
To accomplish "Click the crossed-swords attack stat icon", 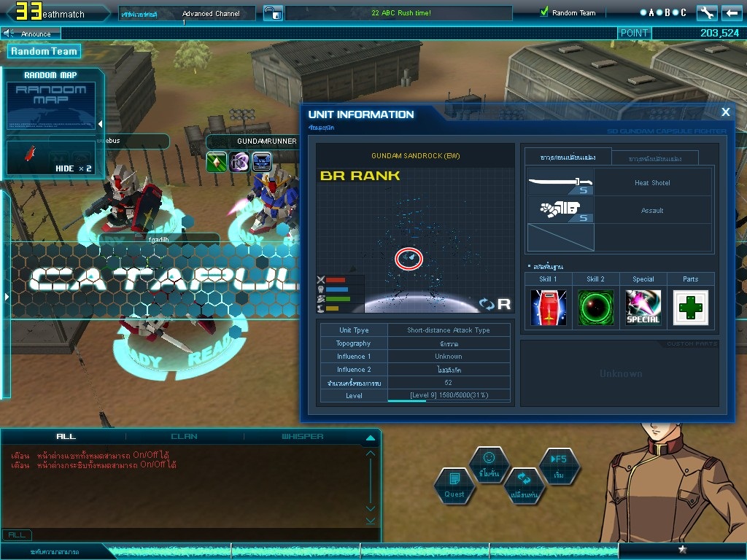I will [x=321, y=279].
